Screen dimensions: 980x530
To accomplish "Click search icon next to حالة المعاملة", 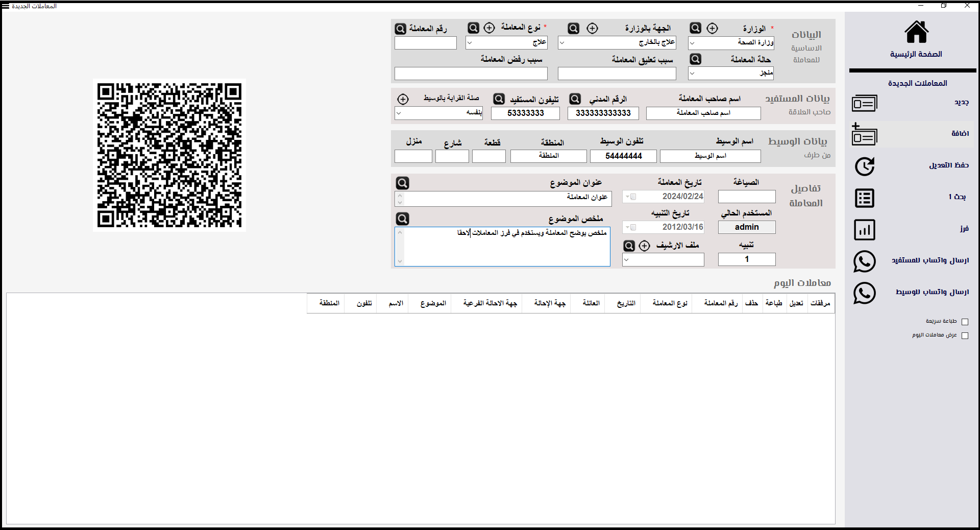I will 695,59.
